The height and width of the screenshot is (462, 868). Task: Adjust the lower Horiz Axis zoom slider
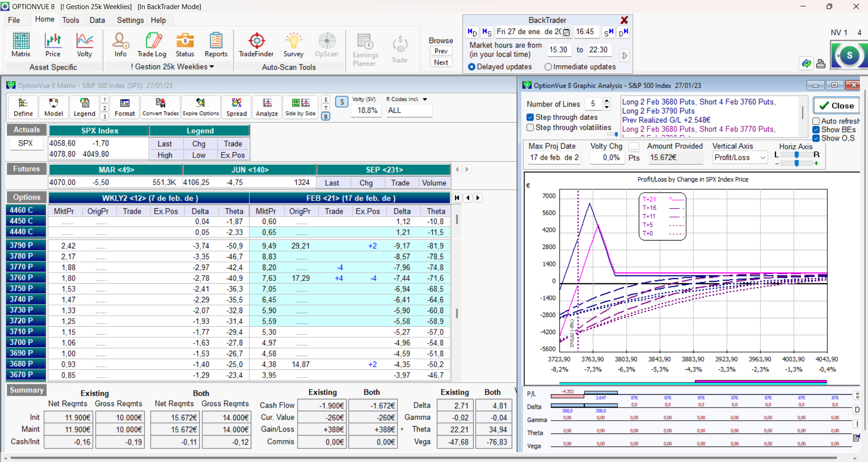pyautogui.click(x=796, y=163)
